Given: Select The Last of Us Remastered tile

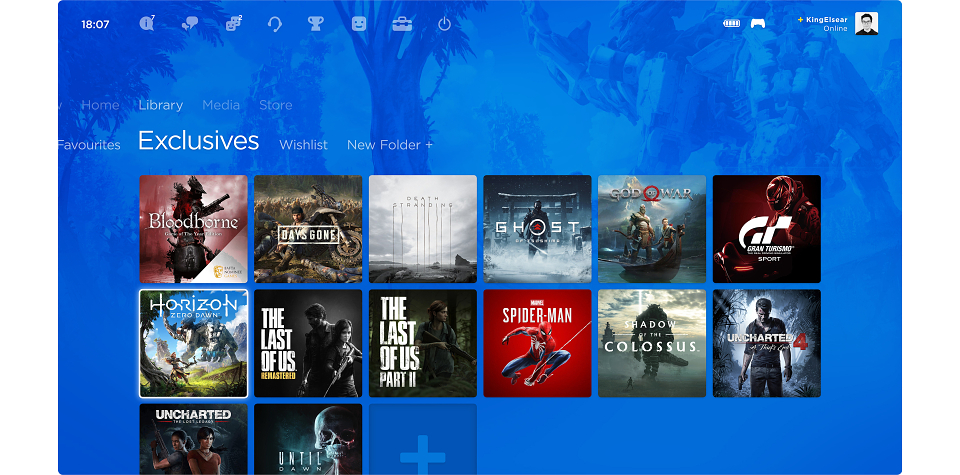Looking at the screenshot, I should point(308,343).
